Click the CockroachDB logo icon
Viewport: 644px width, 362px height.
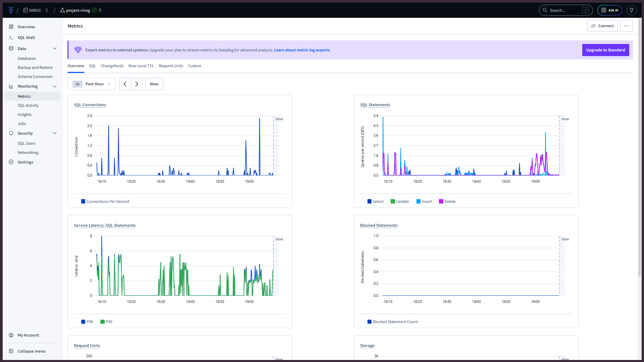click(11, 10)
